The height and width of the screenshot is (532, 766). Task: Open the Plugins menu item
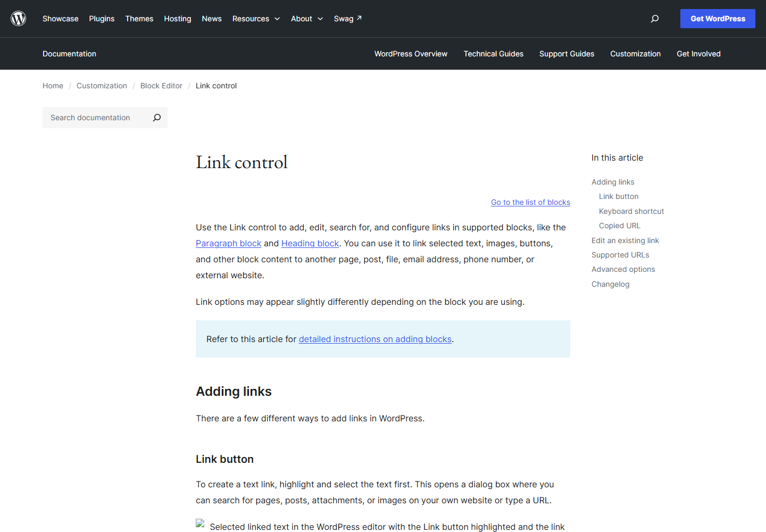click(x=102, y=19)
